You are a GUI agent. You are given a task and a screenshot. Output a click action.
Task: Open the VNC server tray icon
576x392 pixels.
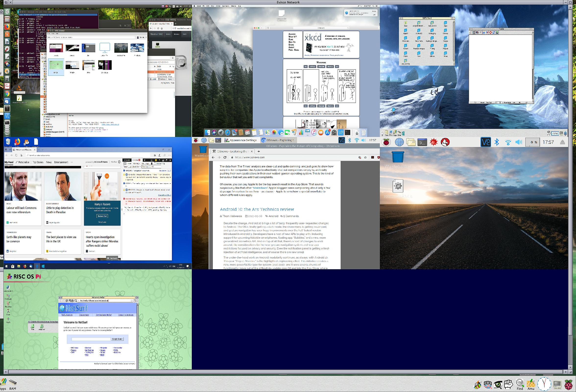click(x=486, y=142)
